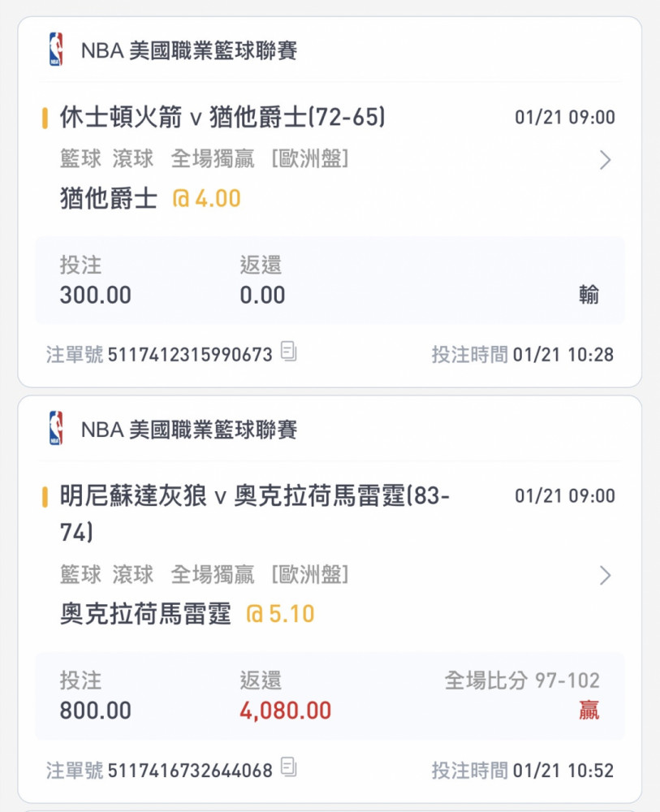This screenshot has height=812, width=660.
Task: Copy bet slip number 5117416732644068
Action: [x=289, y=768]
